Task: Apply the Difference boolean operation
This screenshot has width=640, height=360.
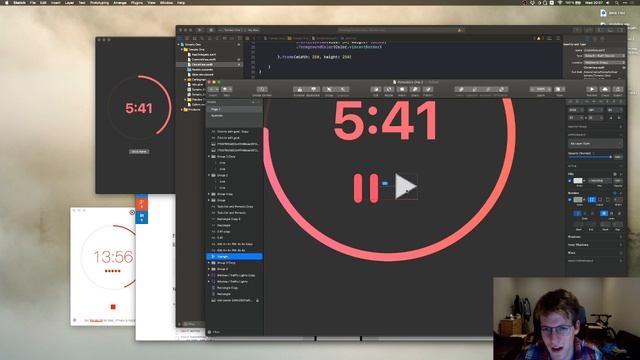Action: 502,89
